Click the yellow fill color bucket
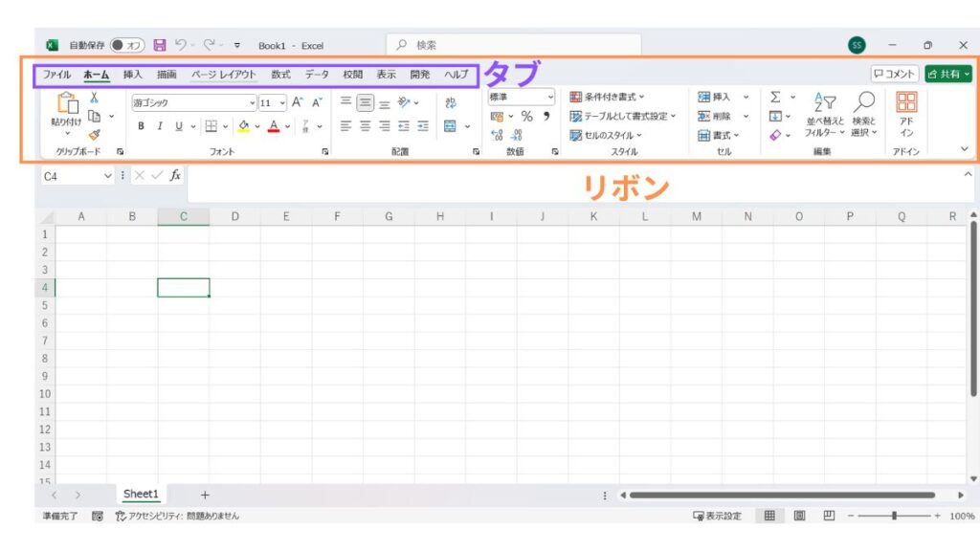 point(244,126)
